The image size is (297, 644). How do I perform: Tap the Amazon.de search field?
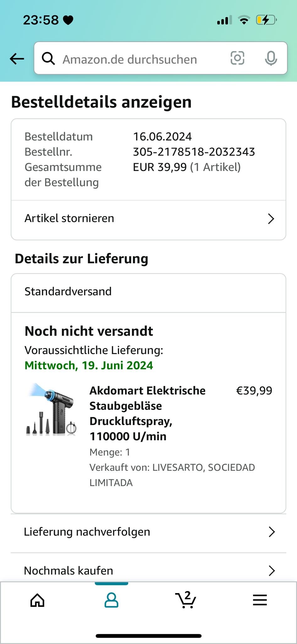[x=138, y=59]
